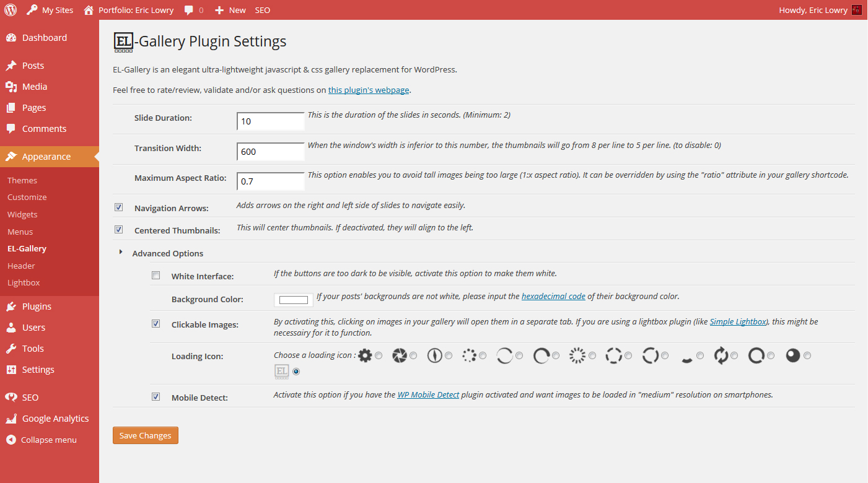Image resolution: width=868 pixels, height=483 pixels.
Task: Focus the Maximum Aspect Ratio input field
Action: point(271,181)
